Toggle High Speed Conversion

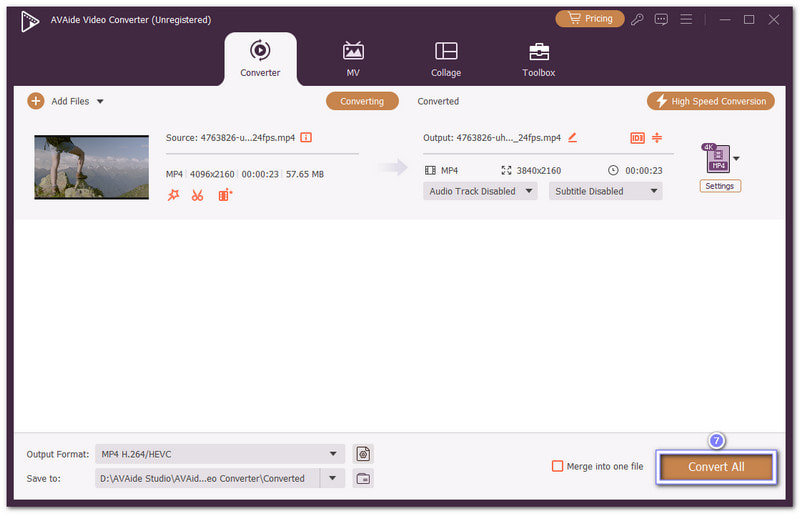coord(710,101)
